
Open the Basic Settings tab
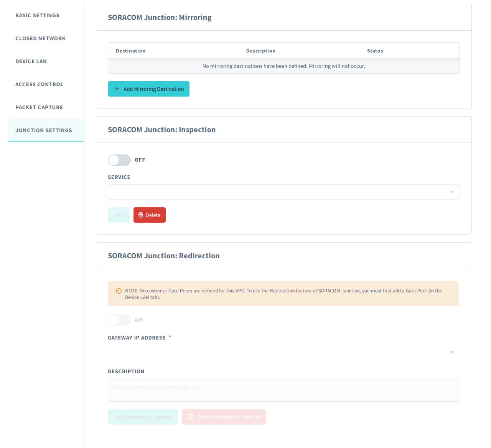[38, 15]
